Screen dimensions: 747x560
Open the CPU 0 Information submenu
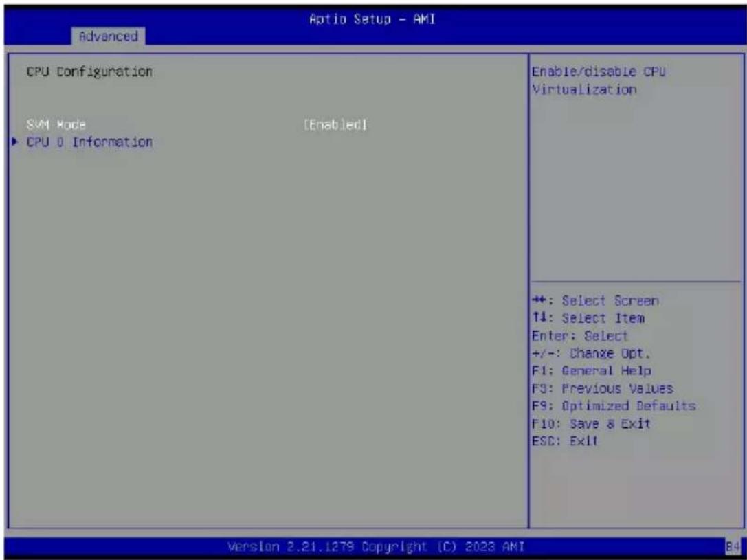click(89, 142)
